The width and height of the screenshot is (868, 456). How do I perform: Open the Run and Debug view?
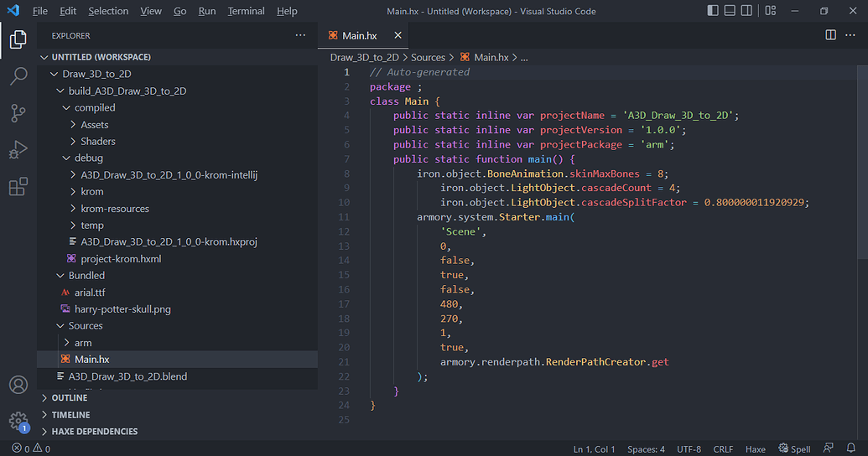tap(18, 149)
